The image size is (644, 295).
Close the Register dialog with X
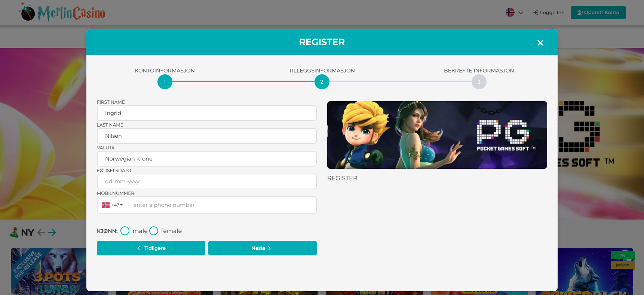coord(540,43)
